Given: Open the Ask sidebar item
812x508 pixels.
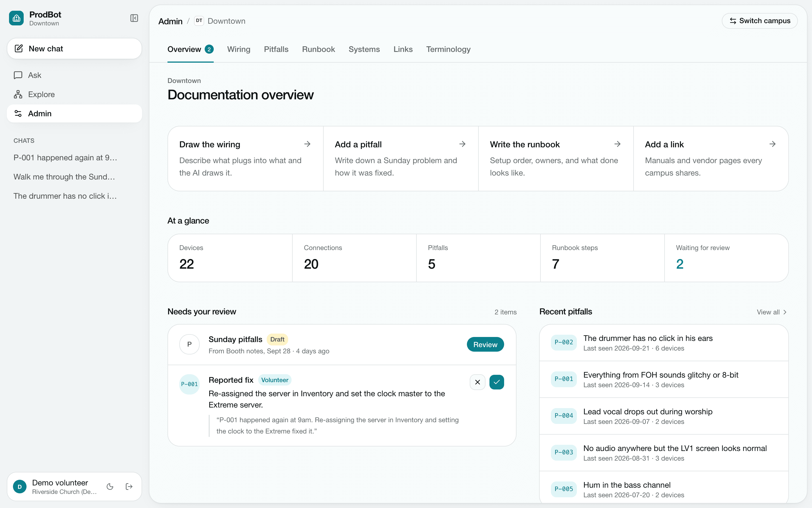Looking at the screenshot, I should coord(74,75).
